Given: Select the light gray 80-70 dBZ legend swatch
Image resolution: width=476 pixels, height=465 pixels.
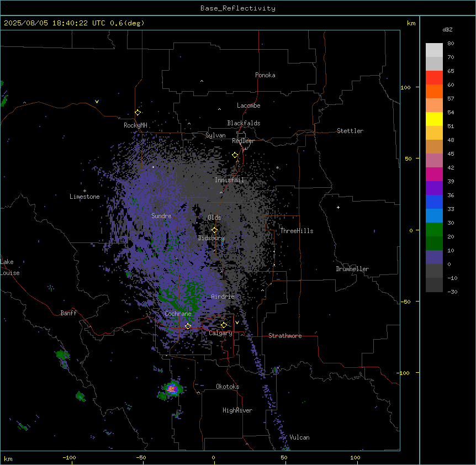Looking at the screenshot, I should 434,50.
